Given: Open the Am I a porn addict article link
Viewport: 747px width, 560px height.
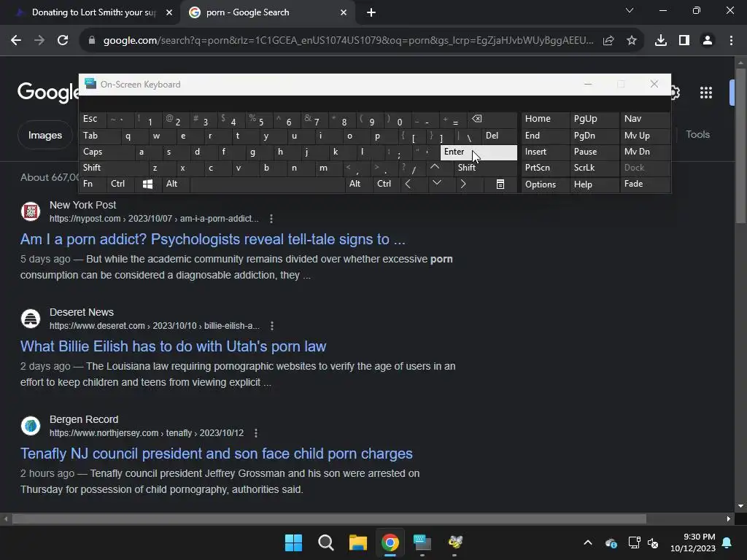Looking at the screenshot, I should [x=212, y=239].
